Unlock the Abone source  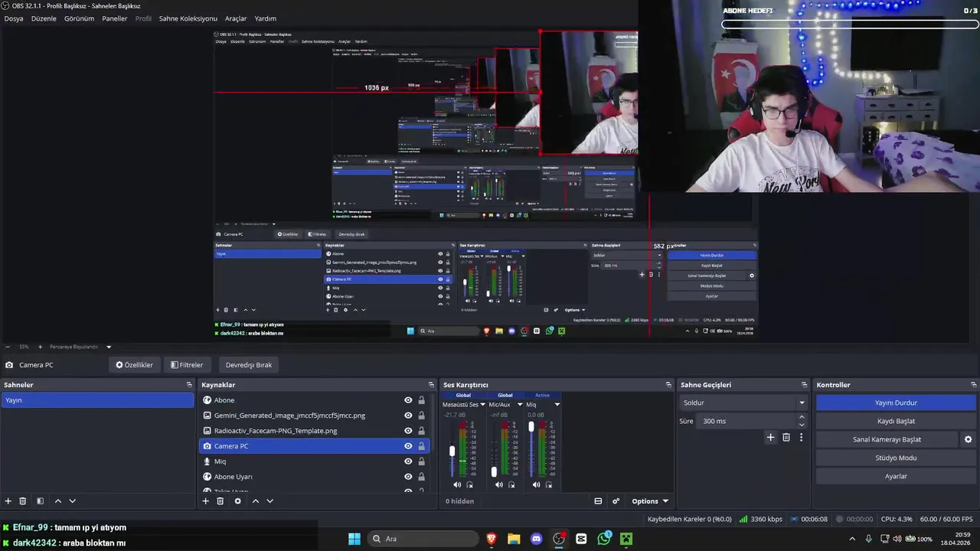click(x=421, y=400)
